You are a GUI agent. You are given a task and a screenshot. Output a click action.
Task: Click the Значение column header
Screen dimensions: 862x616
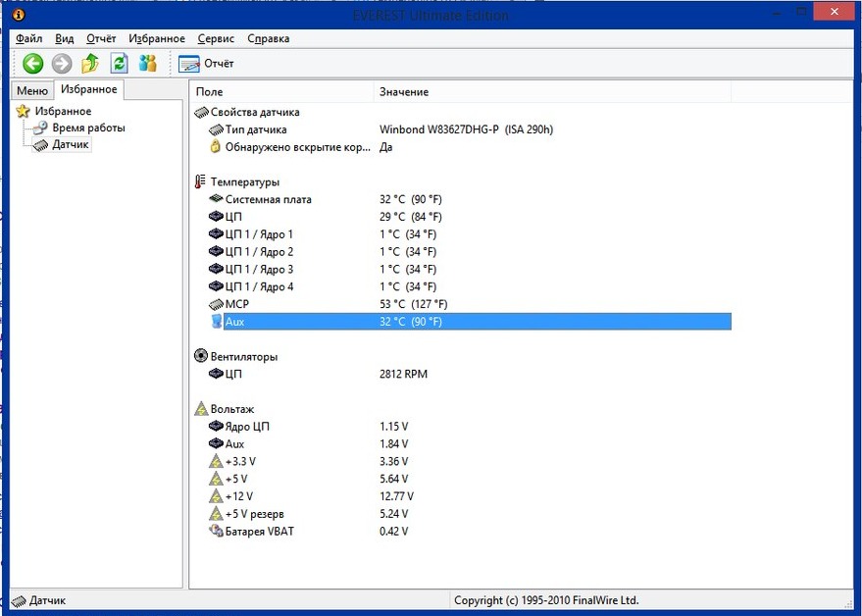pos(404,92)
